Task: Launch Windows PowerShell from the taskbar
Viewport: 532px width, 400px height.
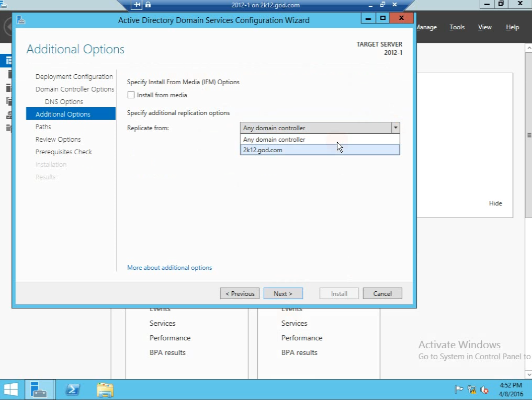Action: [x=73, y=390]
